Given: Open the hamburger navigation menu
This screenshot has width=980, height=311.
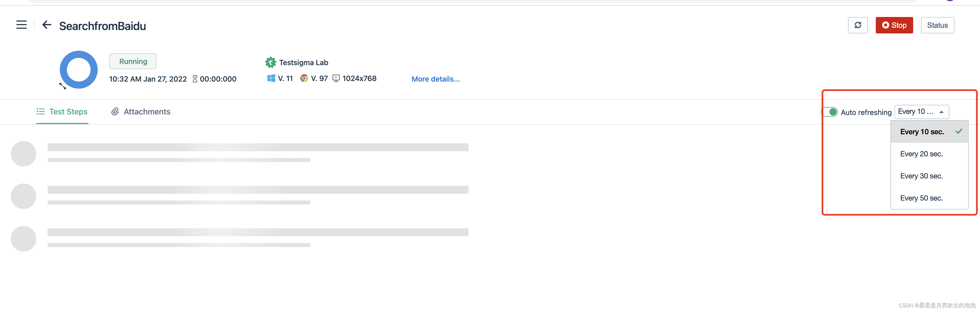Looking at the screenshot, I should [21, 25].
